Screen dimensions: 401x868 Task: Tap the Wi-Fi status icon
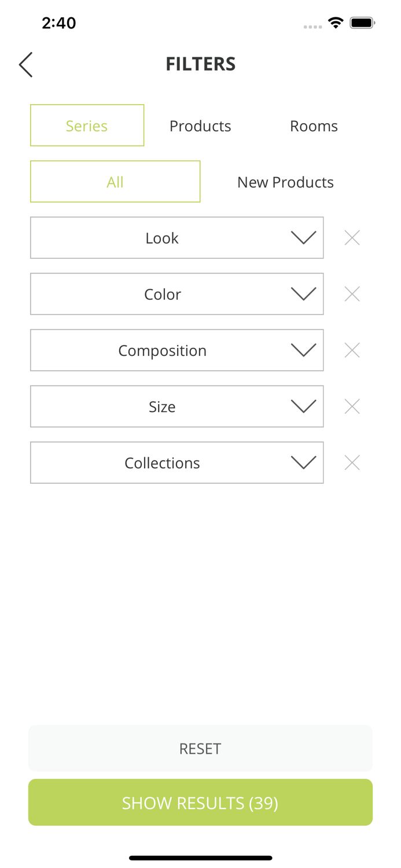tap(335, 23)
